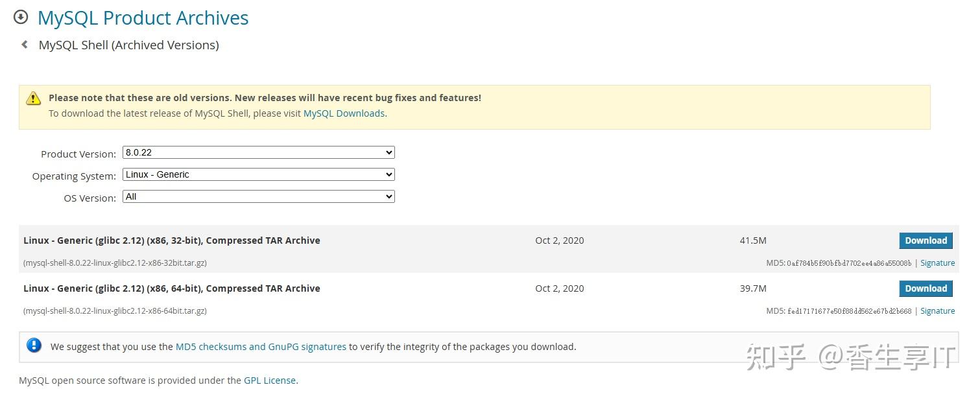Image resolution: width=980 pixels, height=398 pixels.
Task: Expand the Operating System dropdown
Action: click(x=259, y=174)
